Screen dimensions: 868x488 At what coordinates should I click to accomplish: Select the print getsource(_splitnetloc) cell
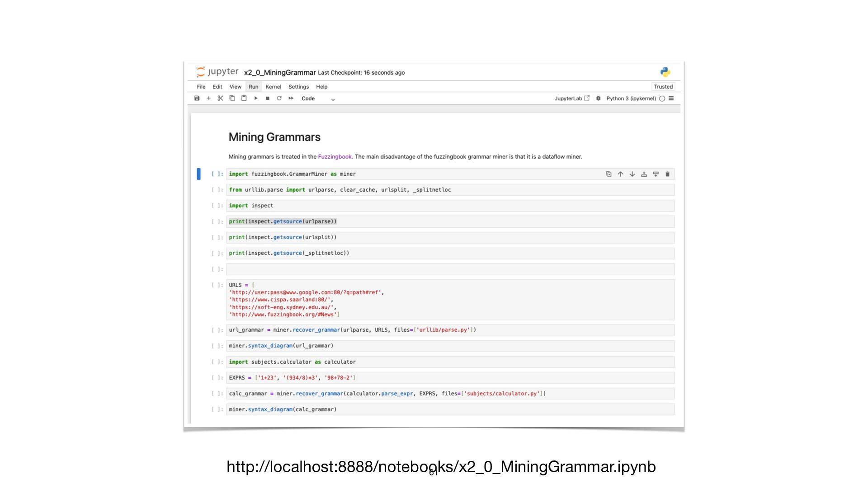tap(450, 253)
